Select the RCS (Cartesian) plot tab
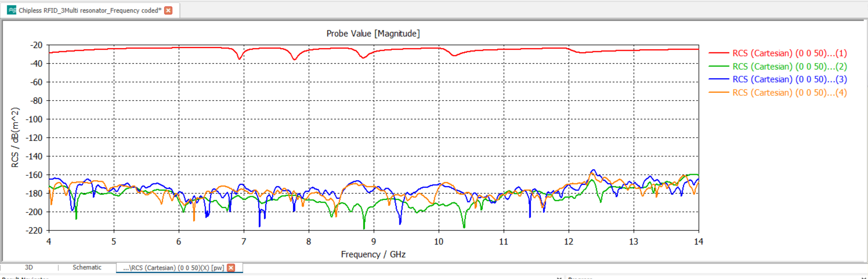This screenshot has width=868, height=279. (173, 268)
